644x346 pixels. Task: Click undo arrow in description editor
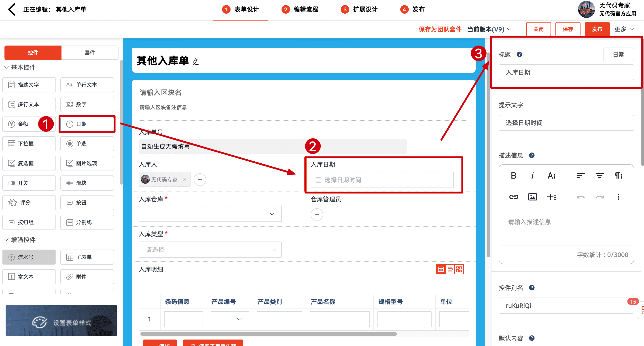[580, 197]
